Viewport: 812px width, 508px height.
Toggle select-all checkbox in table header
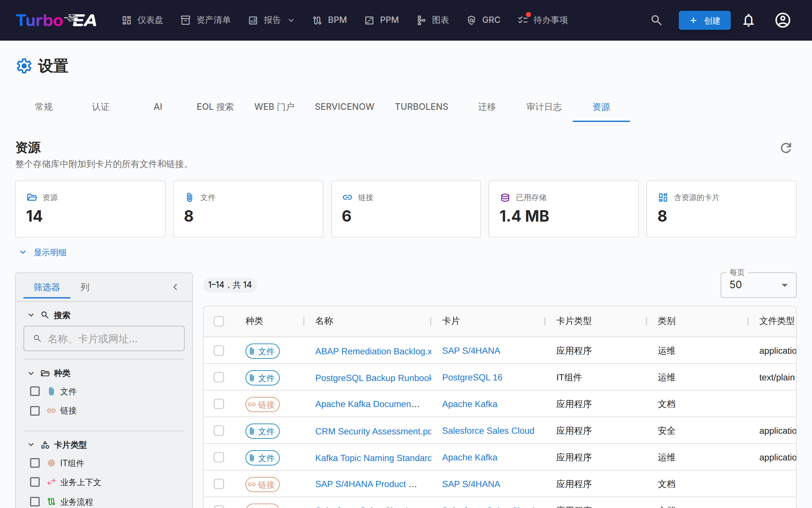(219, 321)
